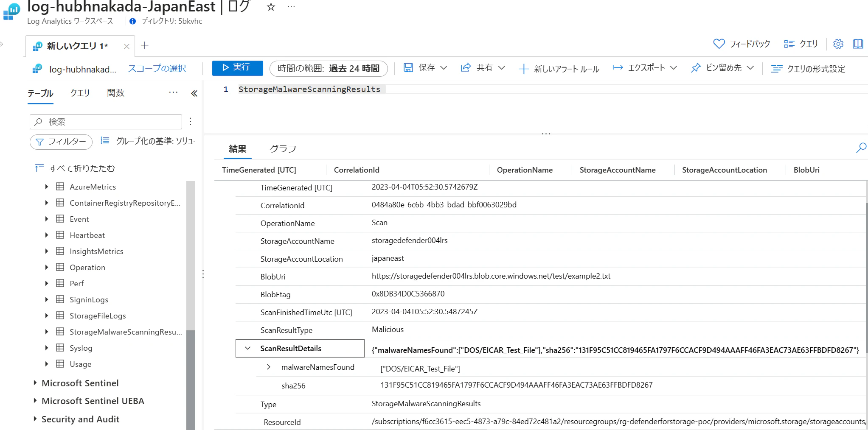Expand the Event table
The height and width of the screenshot is (430, 868).
pyautogui.click(x=46, y=219)
